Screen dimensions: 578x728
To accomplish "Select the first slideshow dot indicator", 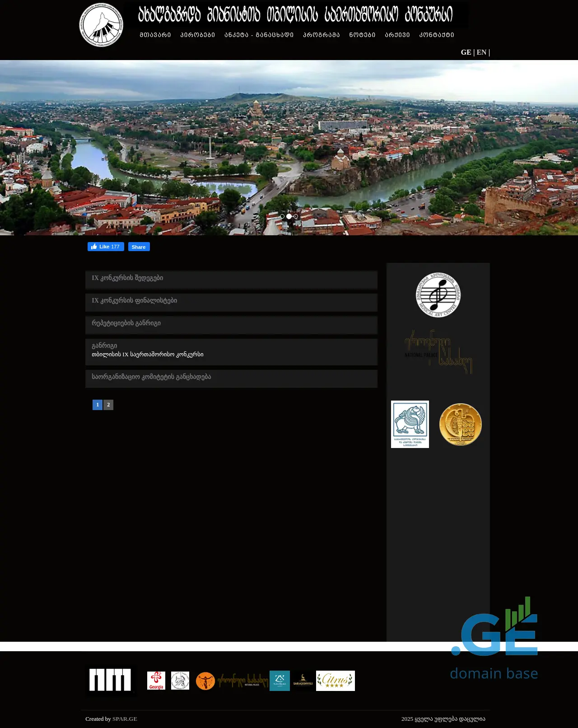I will point(282,216).
